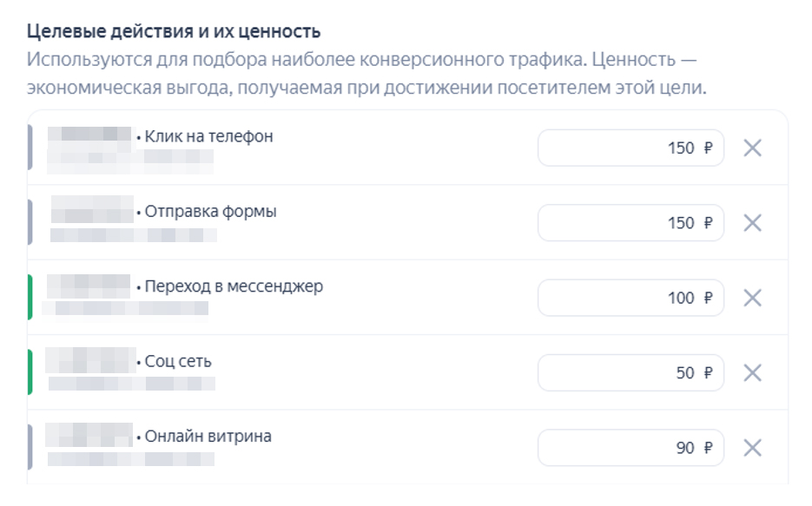Viewport: 812px width, 506px height.
Task: Remove the Онлайн витрина goal
Action: 753,448
